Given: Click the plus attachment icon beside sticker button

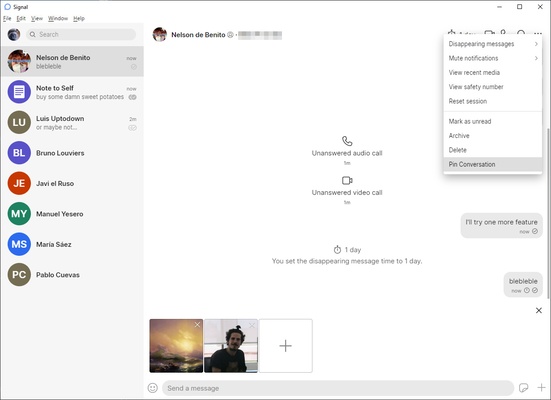Looking at the screenshot, I should tap(541, 388).
